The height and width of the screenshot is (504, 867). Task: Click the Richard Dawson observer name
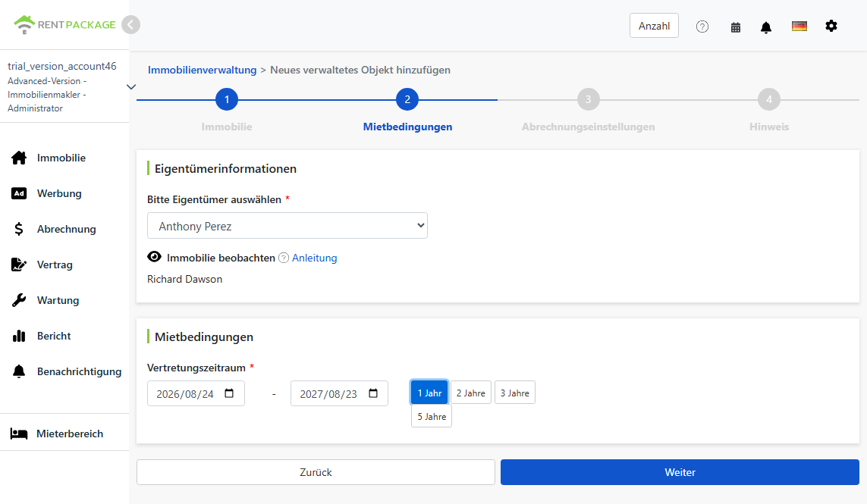tap(184, 279)
